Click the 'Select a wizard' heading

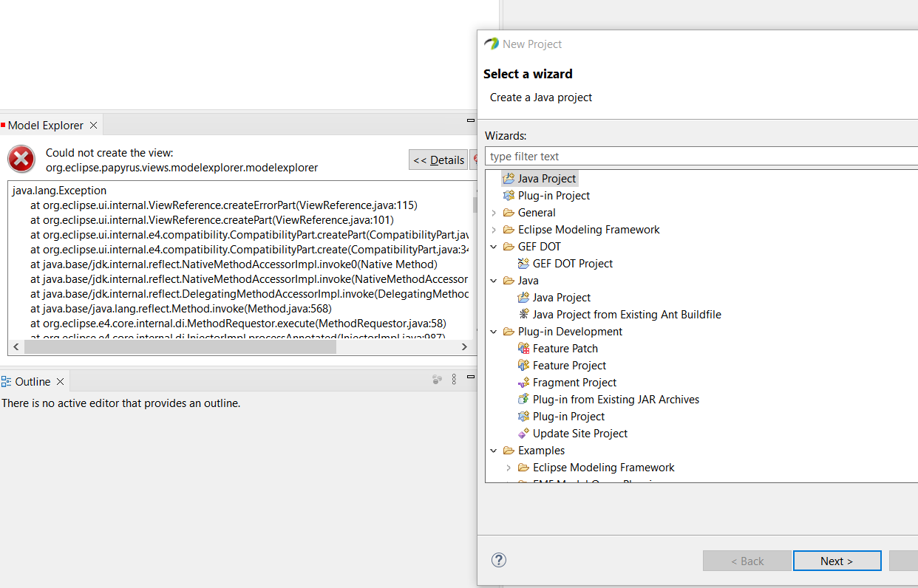pos(528,74)
